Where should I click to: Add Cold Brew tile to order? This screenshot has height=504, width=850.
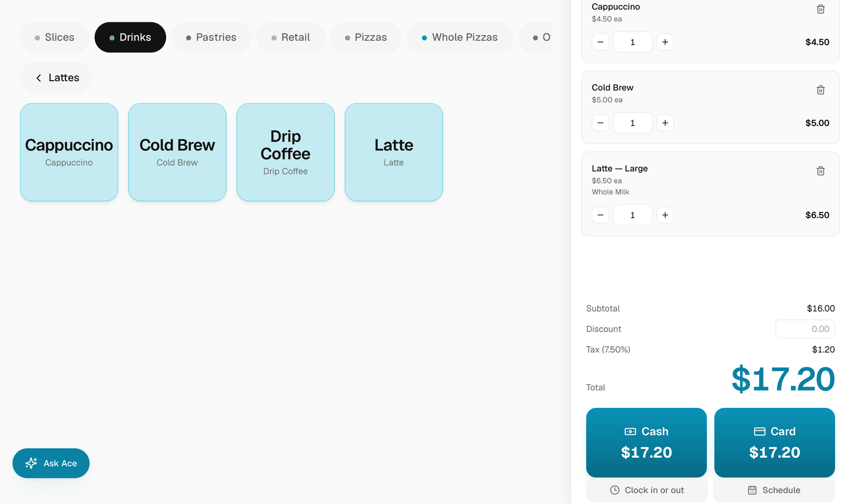click(177, 152)
